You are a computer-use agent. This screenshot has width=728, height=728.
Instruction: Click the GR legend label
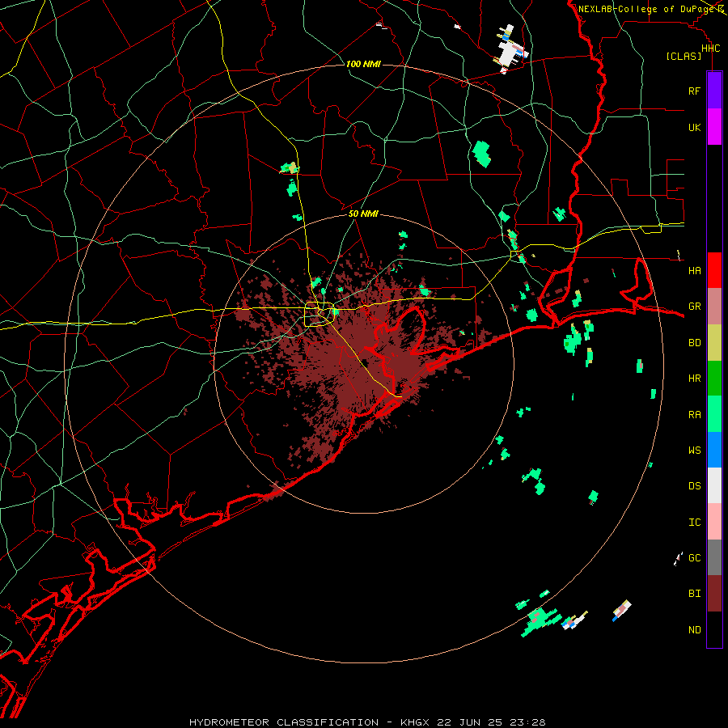click(x=694, y=307)
